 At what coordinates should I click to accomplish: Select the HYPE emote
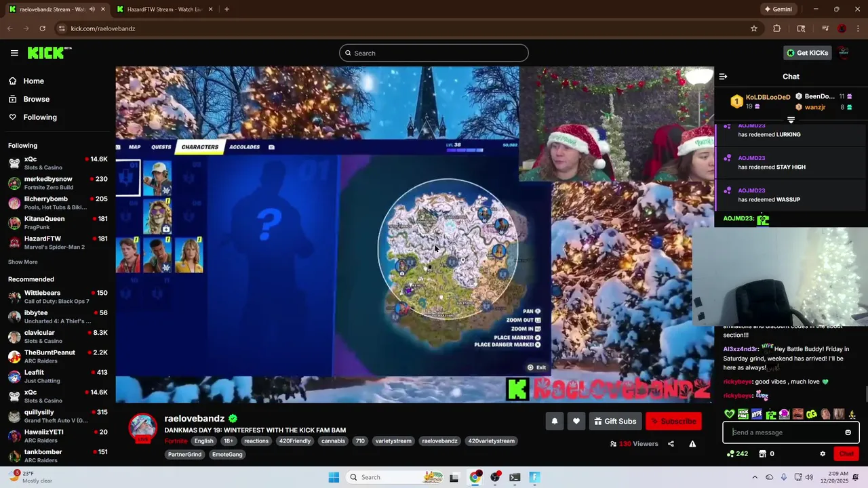pos(757,414)
